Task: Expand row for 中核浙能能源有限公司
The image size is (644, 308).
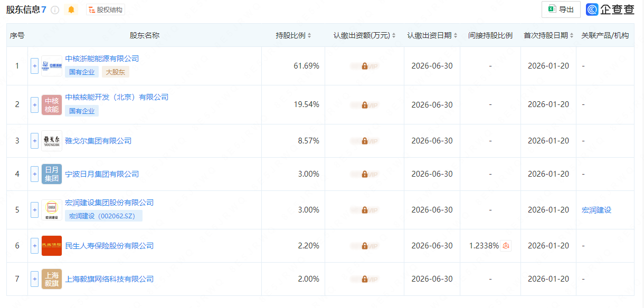Action: pos(35,66)
